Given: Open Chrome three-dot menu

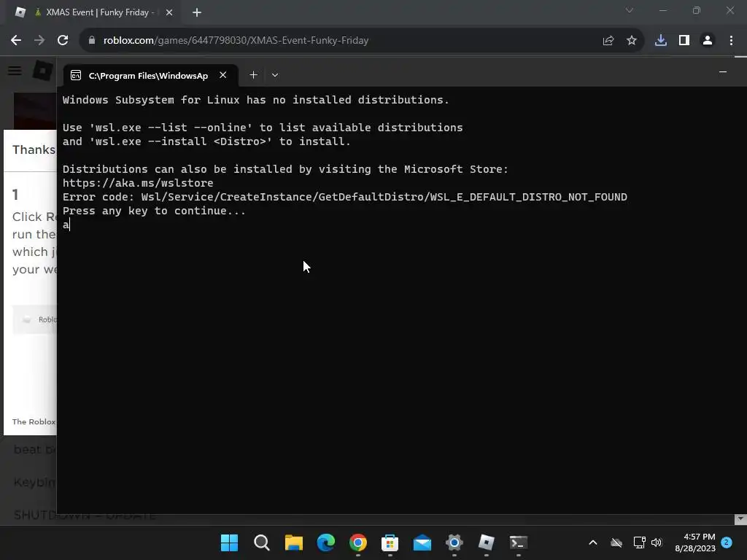Looking at the screenshot, I should (731, 41).
